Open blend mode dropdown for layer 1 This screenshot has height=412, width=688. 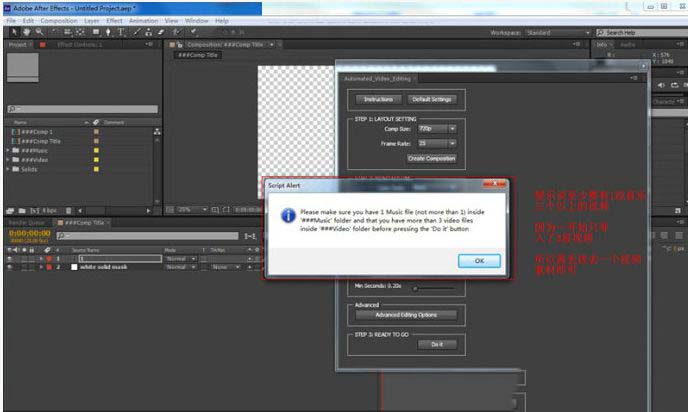pos(180,259)
